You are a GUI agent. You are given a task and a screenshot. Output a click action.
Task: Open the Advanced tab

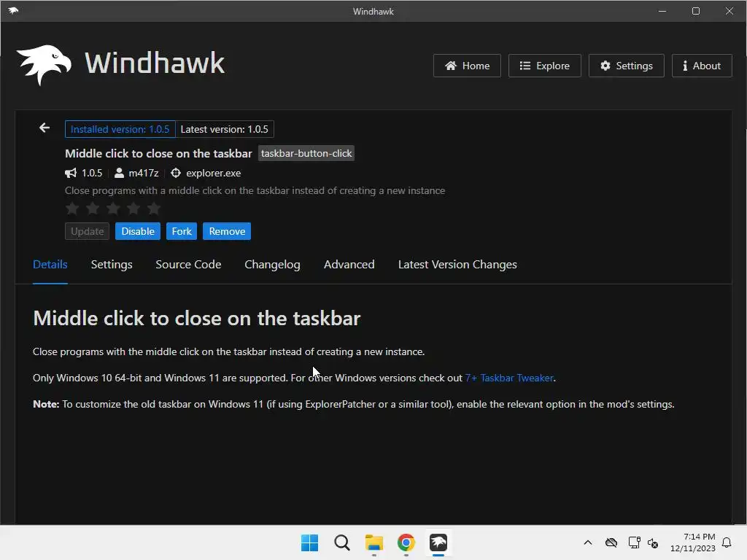[x=349, y=265]
